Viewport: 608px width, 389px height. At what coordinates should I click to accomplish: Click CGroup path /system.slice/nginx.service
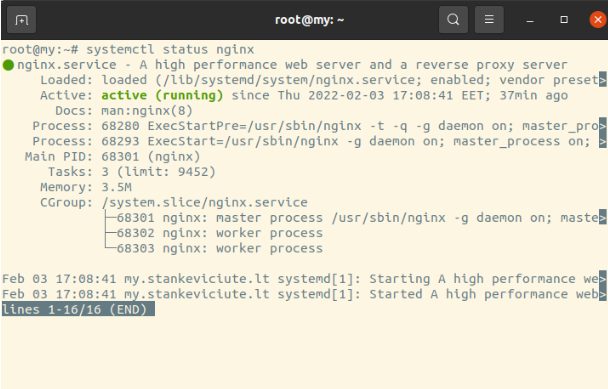click(204, 202)
